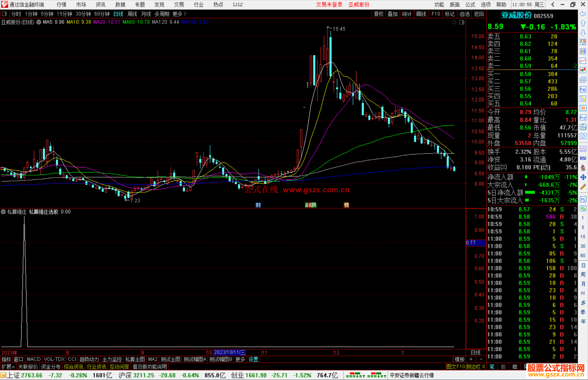Click the 设置 link in indicator bar
The width and height of the screenshot is (588, 380).
coord(253,359)
